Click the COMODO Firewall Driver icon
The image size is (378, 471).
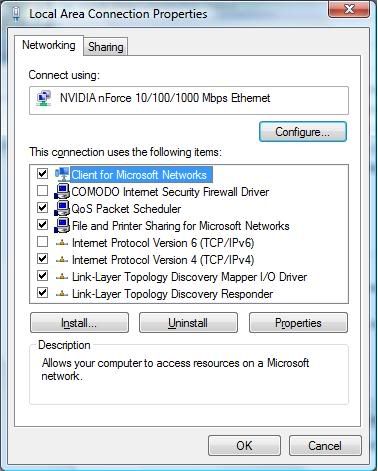click(62, 191)
